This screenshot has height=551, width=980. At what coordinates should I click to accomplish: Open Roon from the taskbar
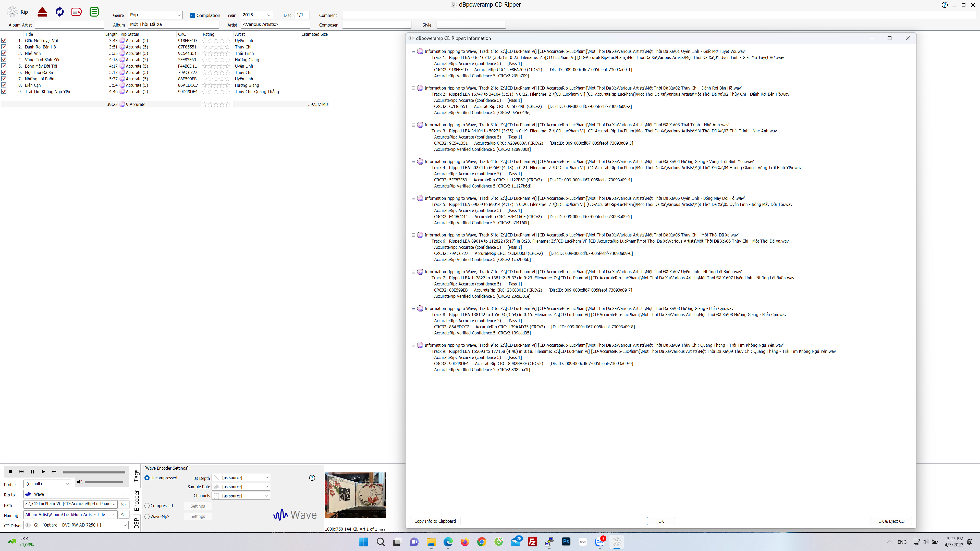(583, 542)
